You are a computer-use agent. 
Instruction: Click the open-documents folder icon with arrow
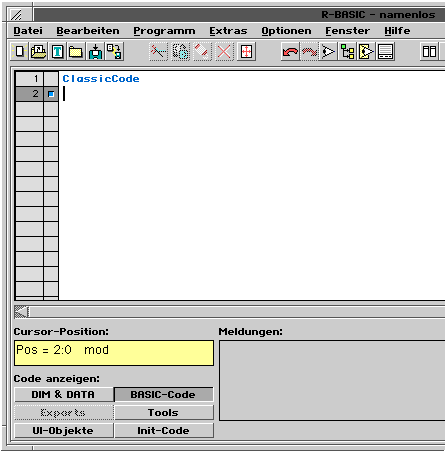pyautogui.click(x=38, y=52)
